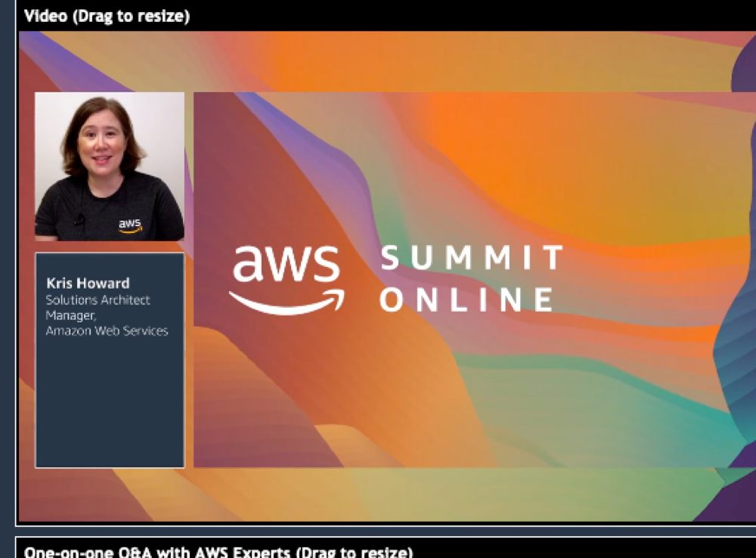The image size is (756, 558).
Task: Click the 'Amazon Web Services' text on card
Action: [107, 330]
